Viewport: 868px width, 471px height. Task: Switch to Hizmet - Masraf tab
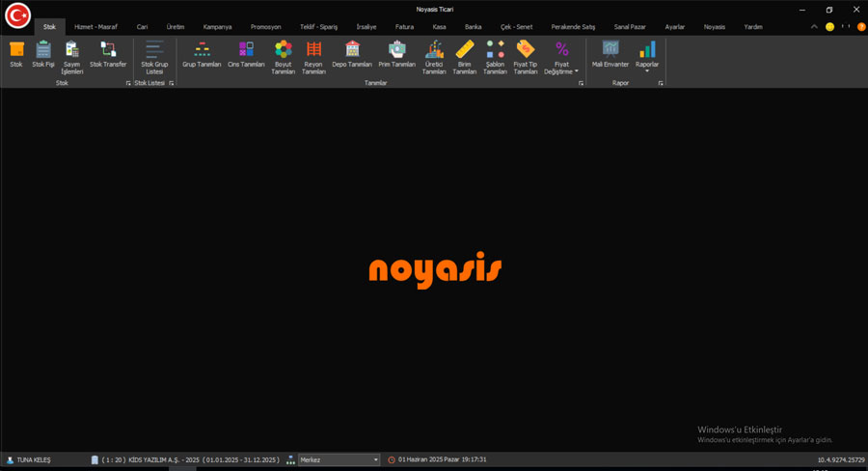click(x=95, y=27)
